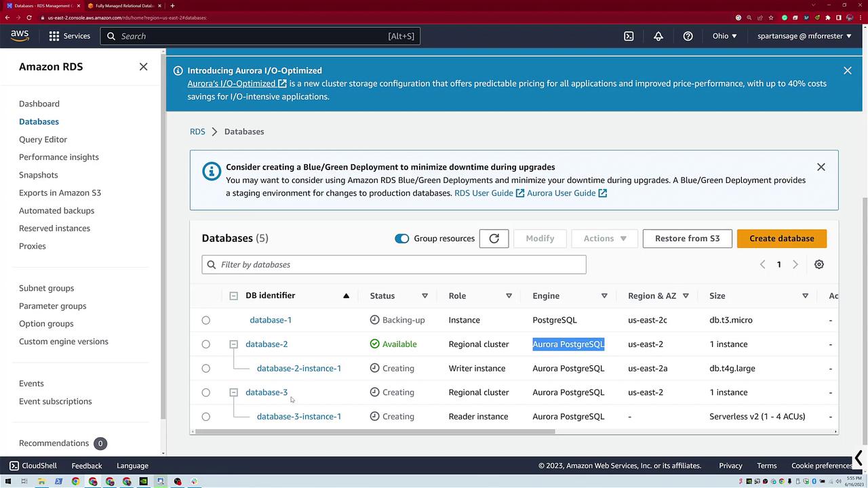Open the notifications bell icon

658,36
